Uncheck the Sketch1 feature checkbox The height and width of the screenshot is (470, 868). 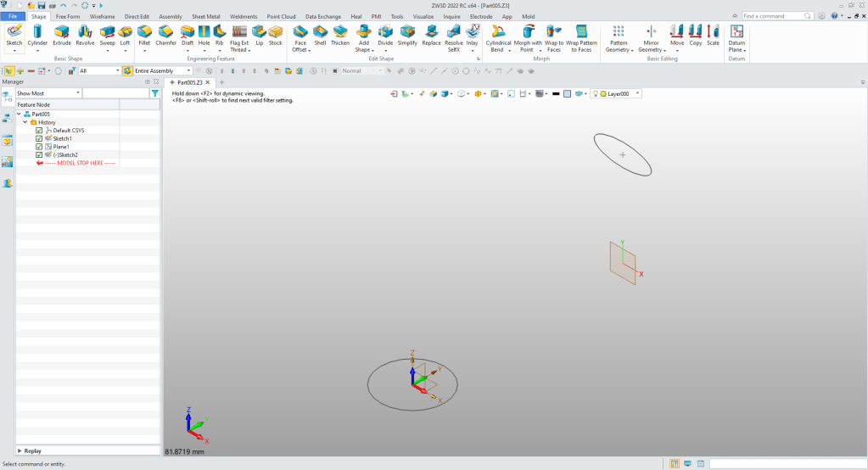coord(39,138)
